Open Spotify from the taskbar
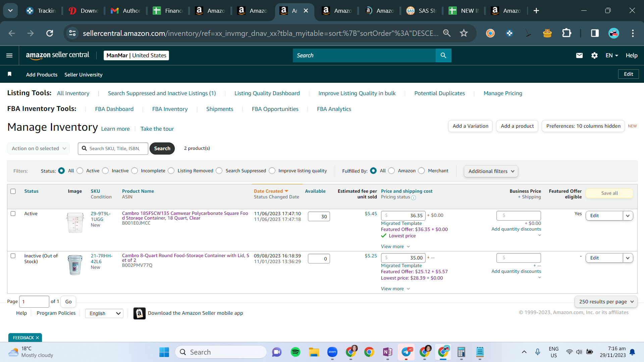The height and width of the screenshot is (362, 644). tap(296, 352)
